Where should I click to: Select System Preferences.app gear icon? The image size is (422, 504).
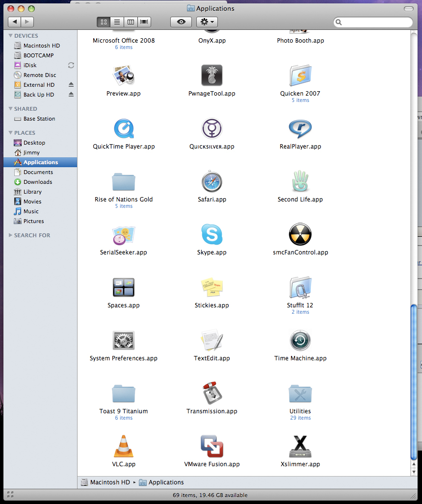click(x=124, y=340)
